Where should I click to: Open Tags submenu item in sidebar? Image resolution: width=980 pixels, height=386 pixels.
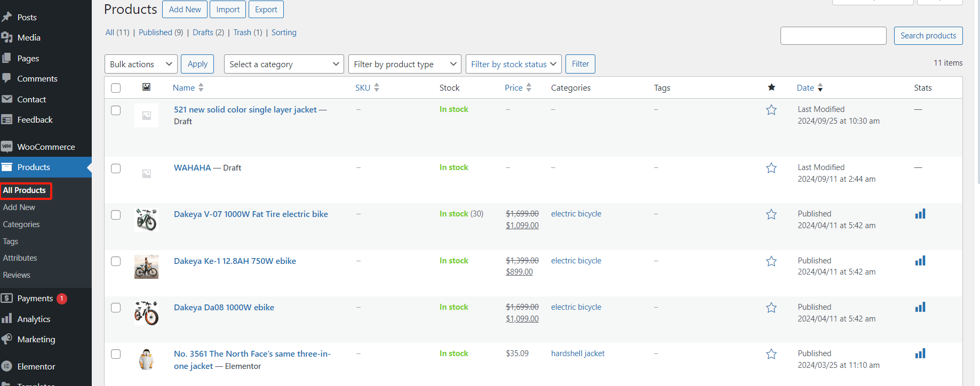click(x=11, y=242)
